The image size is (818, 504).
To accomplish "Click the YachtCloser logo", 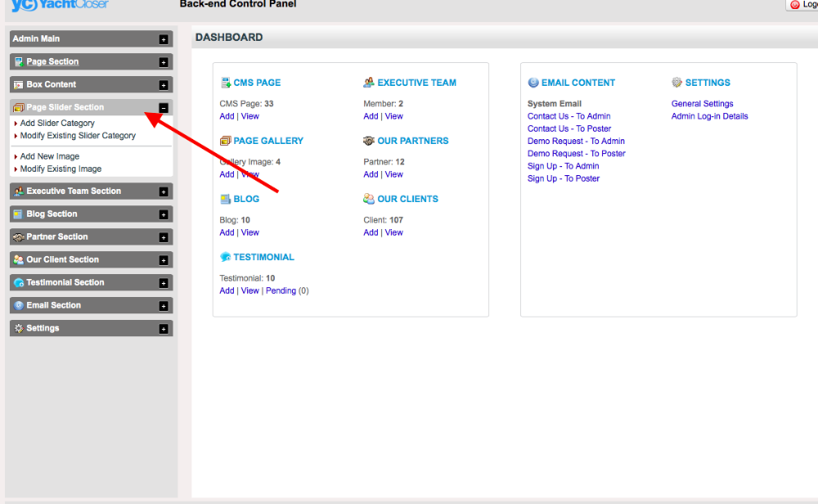I will click(x=60, y=5).
